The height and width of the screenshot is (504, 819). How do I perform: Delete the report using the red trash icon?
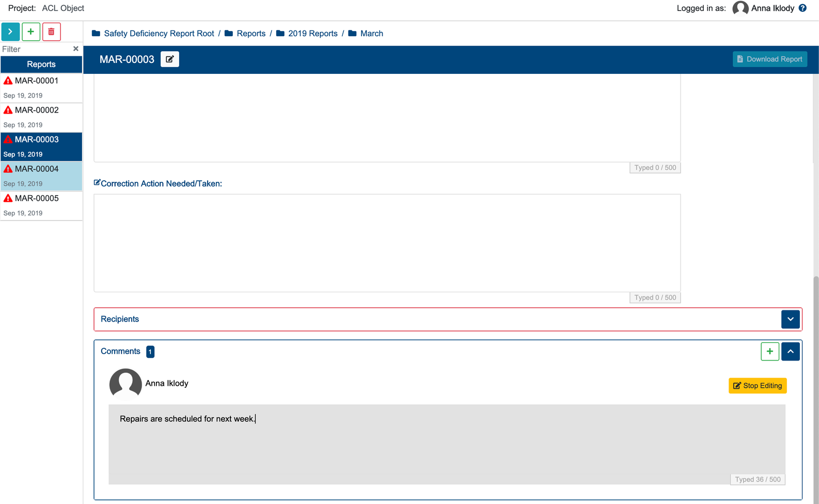point(52,31)
